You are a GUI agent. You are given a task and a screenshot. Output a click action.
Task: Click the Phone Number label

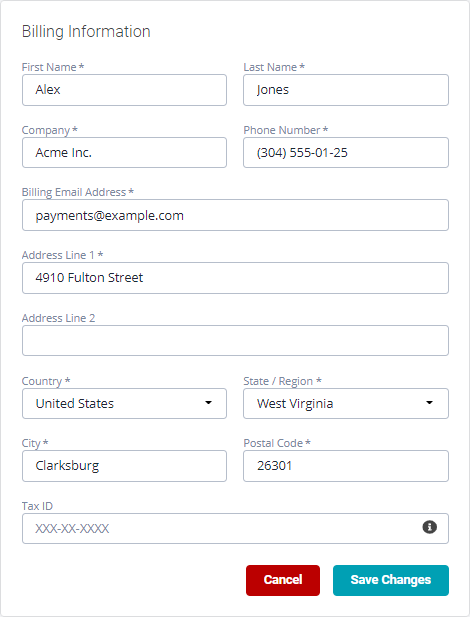[x=285, y=130]
